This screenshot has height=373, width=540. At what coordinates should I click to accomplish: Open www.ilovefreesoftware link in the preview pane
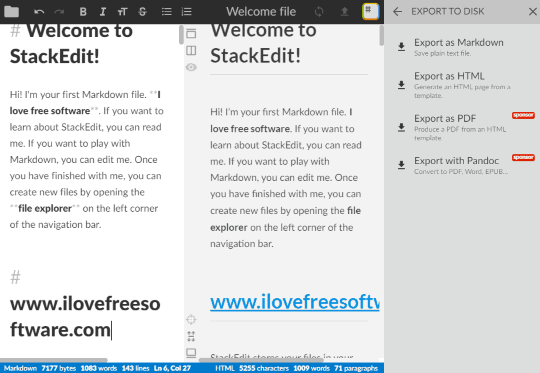tap(295, 302)
